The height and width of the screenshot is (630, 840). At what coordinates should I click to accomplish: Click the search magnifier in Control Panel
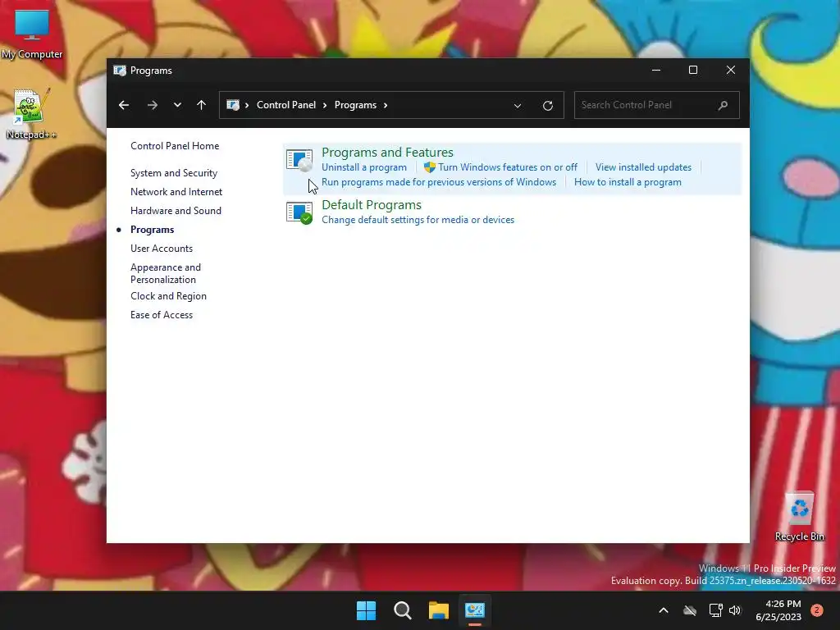723,105
